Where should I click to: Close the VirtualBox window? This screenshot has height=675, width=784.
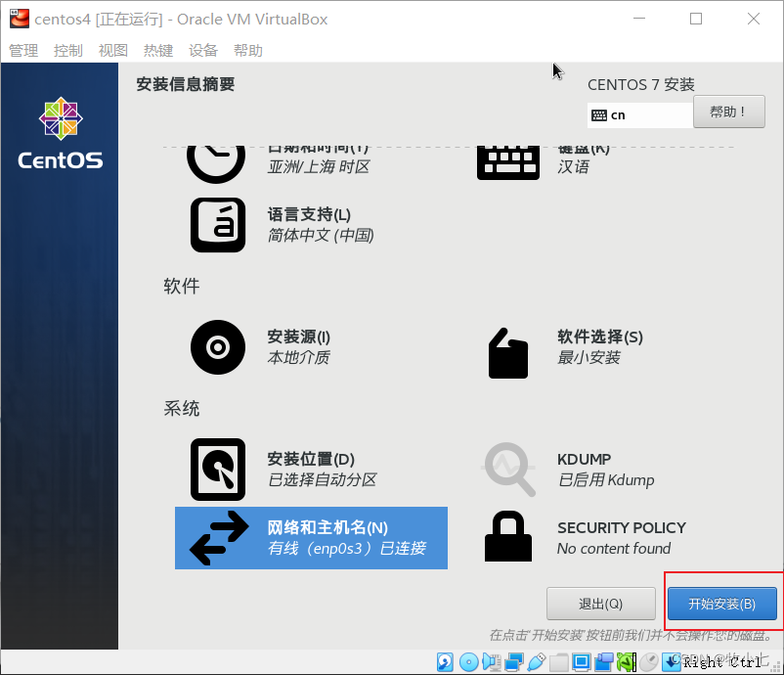(x=754, y=19)
